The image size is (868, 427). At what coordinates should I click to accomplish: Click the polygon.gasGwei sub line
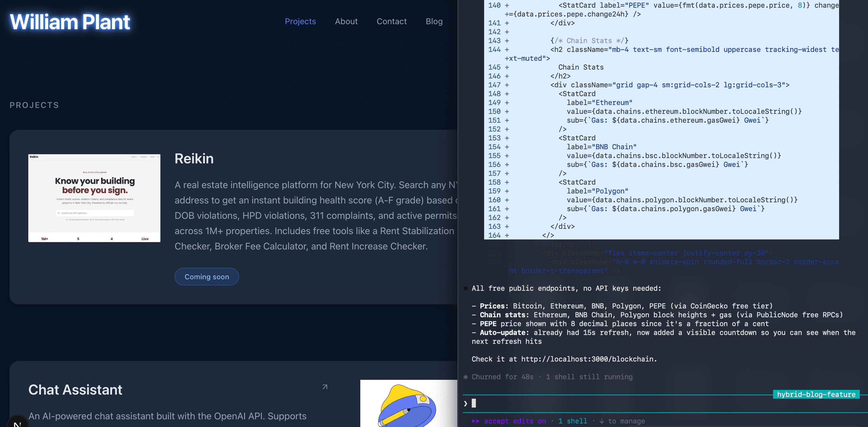click(x=665, y=208)
